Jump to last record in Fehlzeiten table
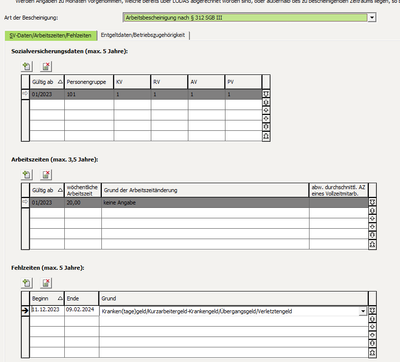Image resolution: width=400 pixels, height=362 pixels. point(372,353)
